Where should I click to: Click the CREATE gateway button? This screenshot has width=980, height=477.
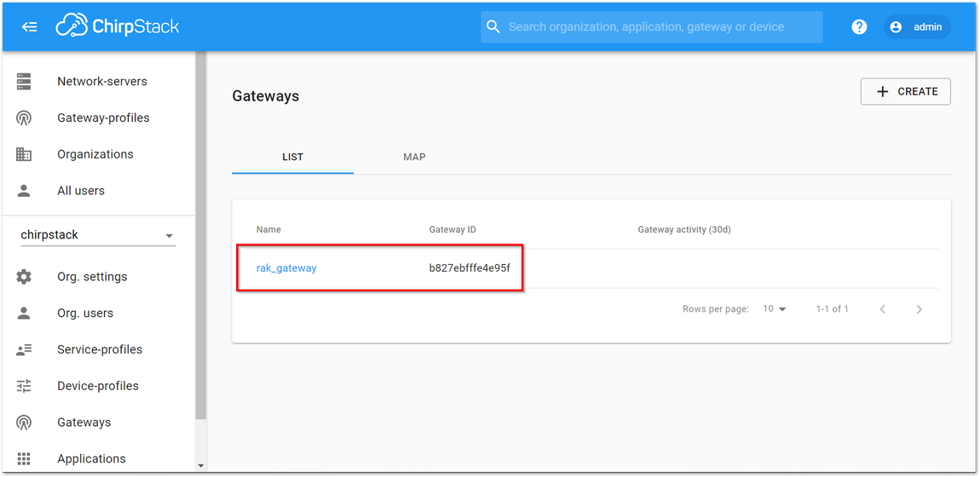[906, 92]
